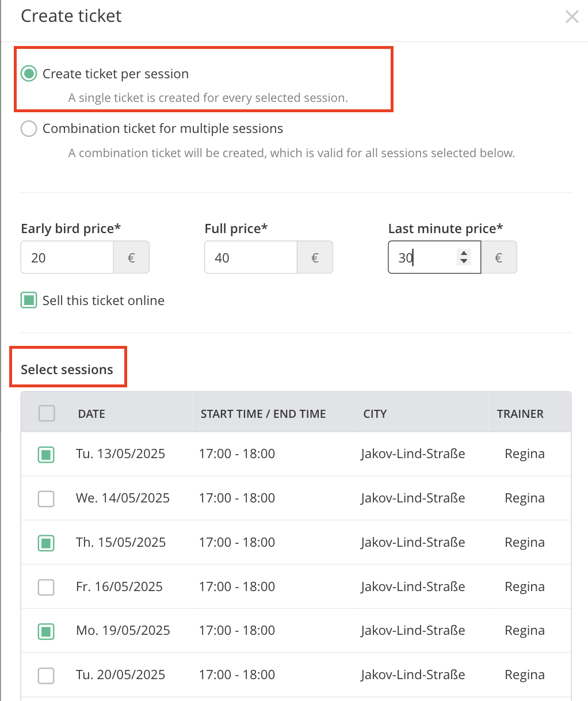Increase last minute price with up arrow
The width and height of the screenshot is (588, 701).
pyautogui.click(x=464, y=253)
